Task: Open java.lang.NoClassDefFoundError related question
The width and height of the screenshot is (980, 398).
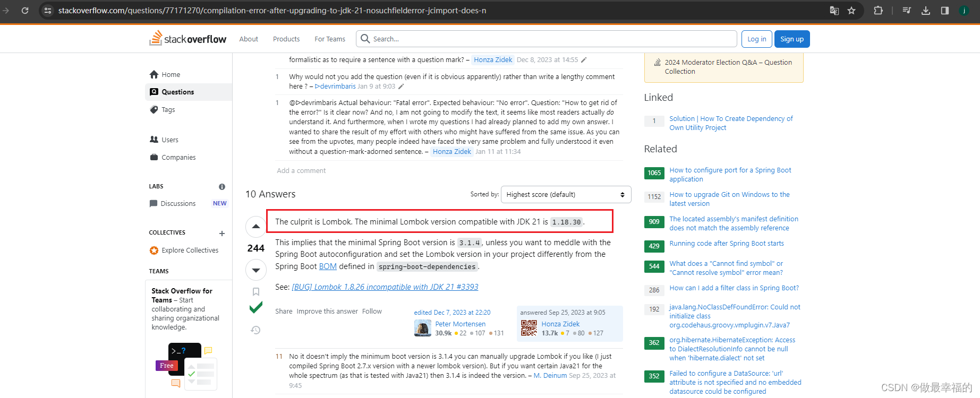Action: (735, 316)
